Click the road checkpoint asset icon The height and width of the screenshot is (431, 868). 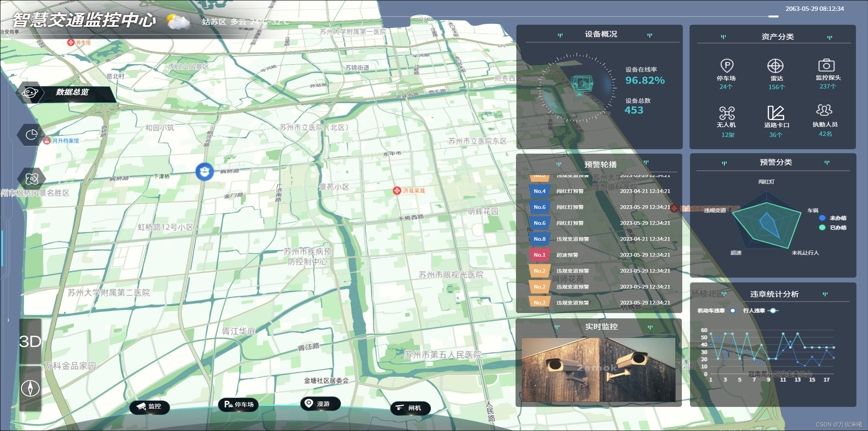[776, 113]
